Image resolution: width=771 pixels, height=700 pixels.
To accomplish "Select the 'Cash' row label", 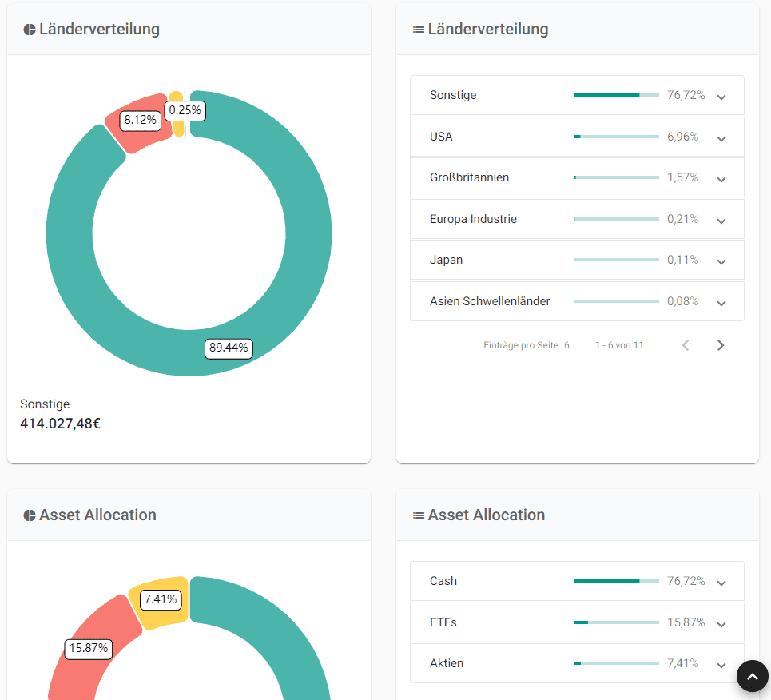I will point(443,581).
